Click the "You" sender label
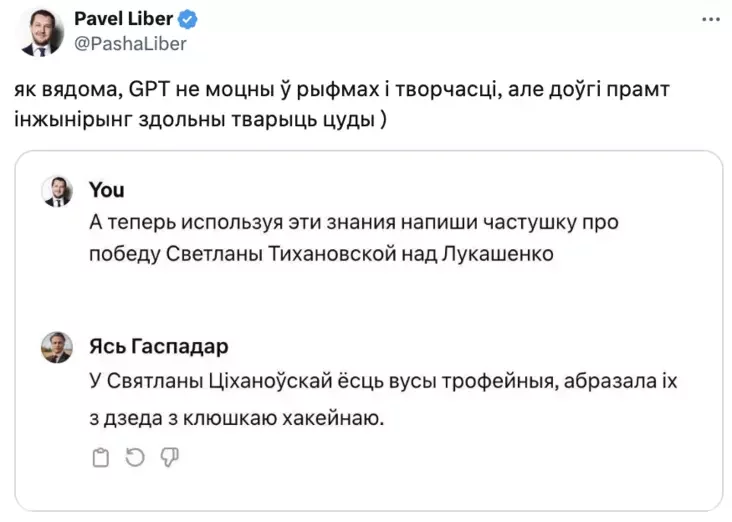The height and width of the screenshot is (522, 732). click(x=106, y=190)
